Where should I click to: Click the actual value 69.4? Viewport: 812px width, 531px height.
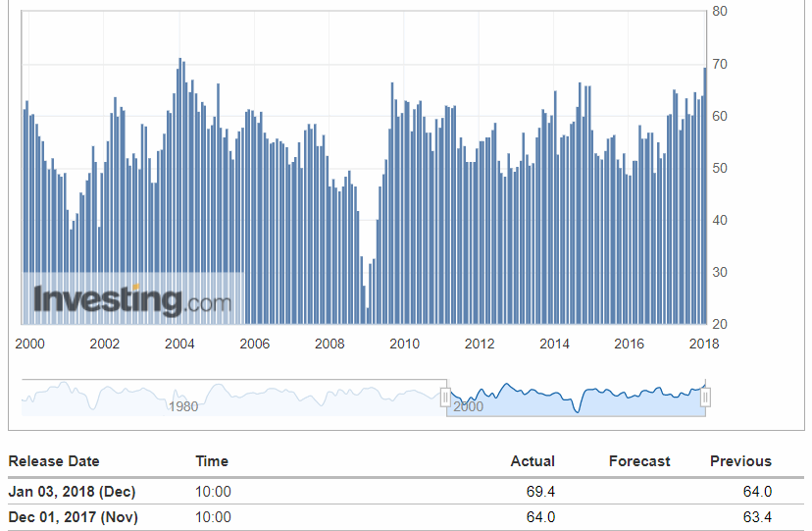(x=539, y=492)
